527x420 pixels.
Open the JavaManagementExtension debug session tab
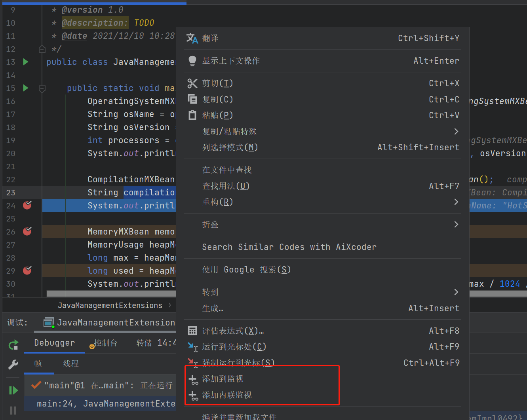[109, 323]
